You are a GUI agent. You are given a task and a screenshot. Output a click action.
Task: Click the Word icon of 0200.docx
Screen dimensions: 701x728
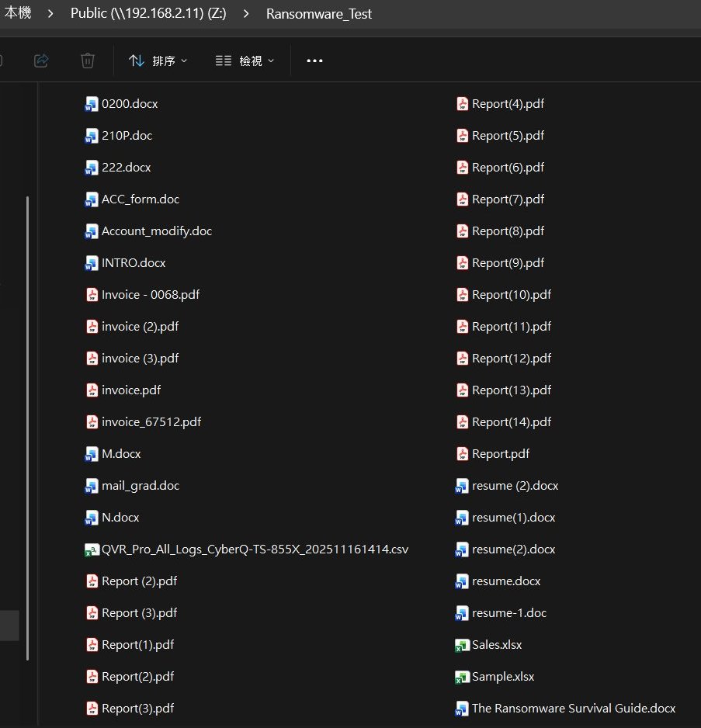click(x=92, y=104)
